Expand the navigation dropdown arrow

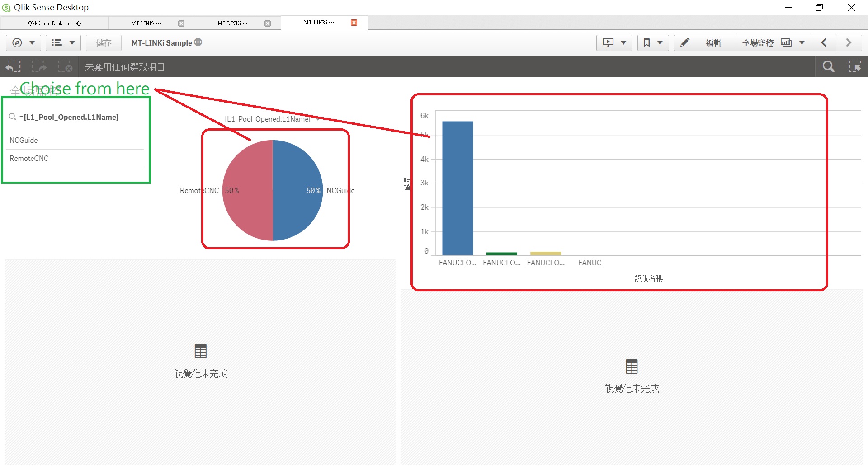(x=32, y=43)
